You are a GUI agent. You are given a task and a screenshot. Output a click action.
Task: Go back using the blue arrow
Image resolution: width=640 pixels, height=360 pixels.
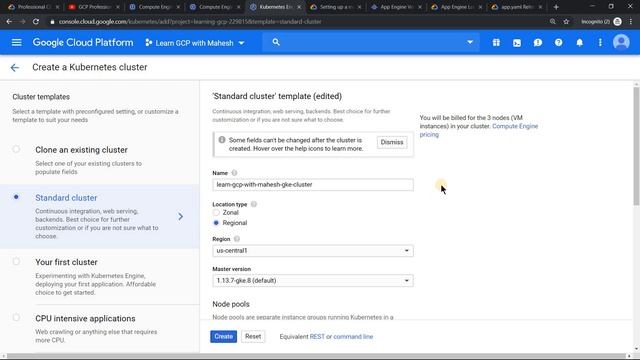[x=15, y=68]
